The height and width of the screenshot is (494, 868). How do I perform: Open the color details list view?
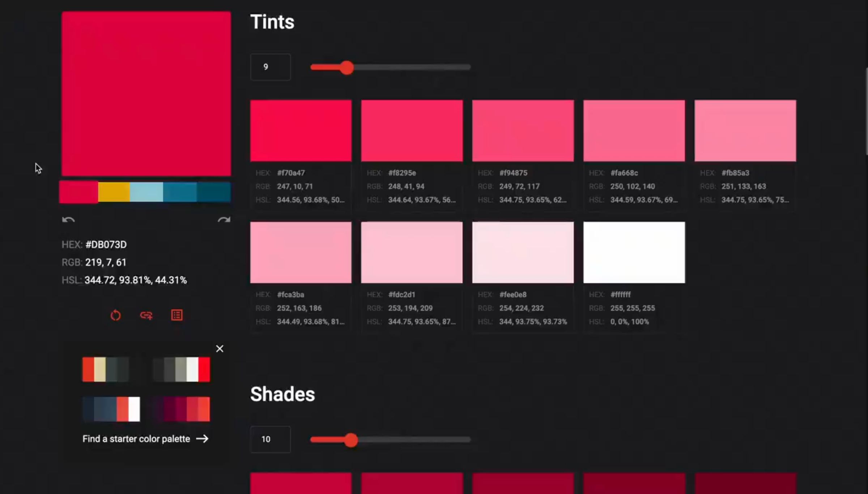pyautogui.click(x=177, y=315)
